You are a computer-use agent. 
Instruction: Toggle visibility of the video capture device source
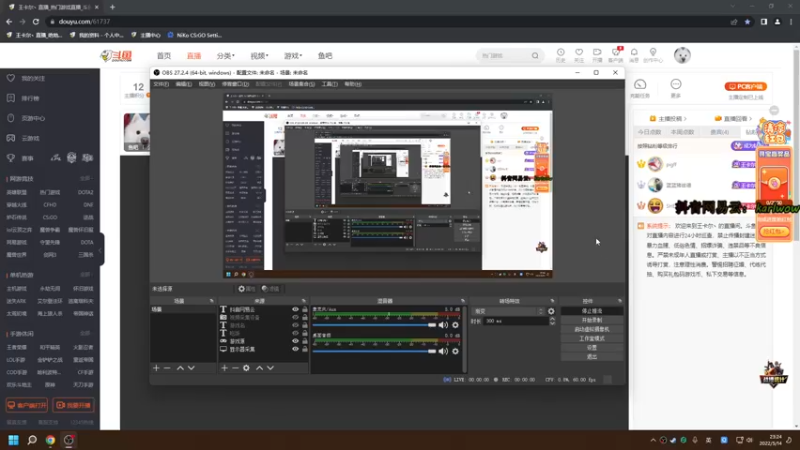(x=295, y=317)
